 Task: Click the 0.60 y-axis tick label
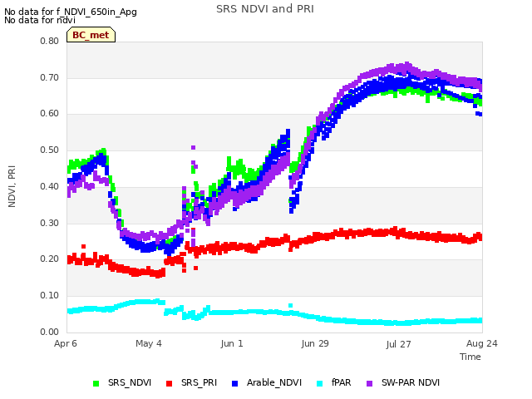(x=50, y=114)
